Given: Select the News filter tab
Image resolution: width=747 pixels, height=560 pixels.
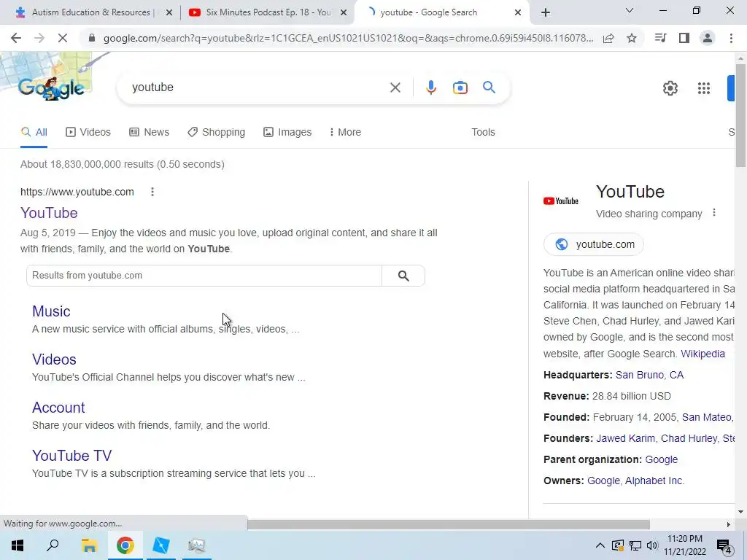Looking at the screenshot, I should 150,133.
